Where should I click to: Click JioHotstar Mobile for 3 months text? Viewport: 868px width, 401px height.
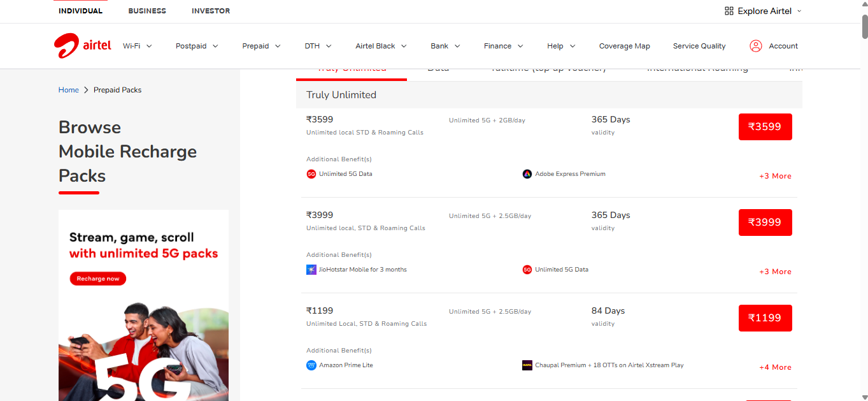click(363, 270)
